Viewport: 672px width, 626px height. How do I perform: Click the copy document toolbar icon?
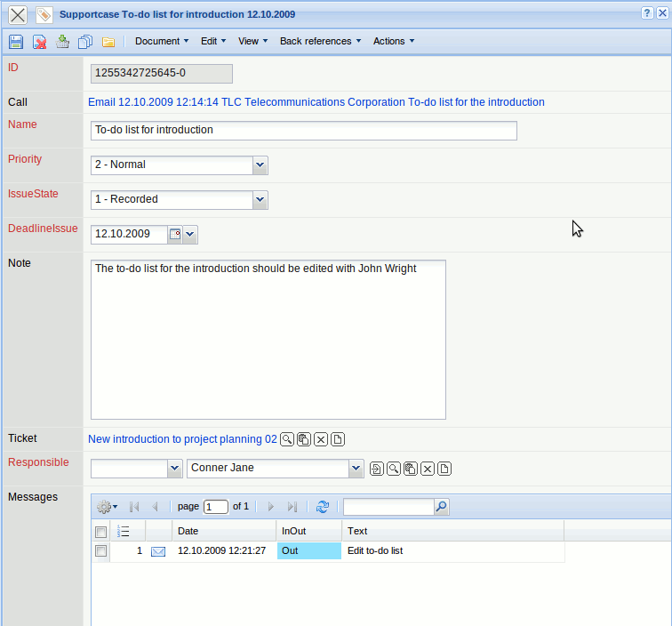85,42
